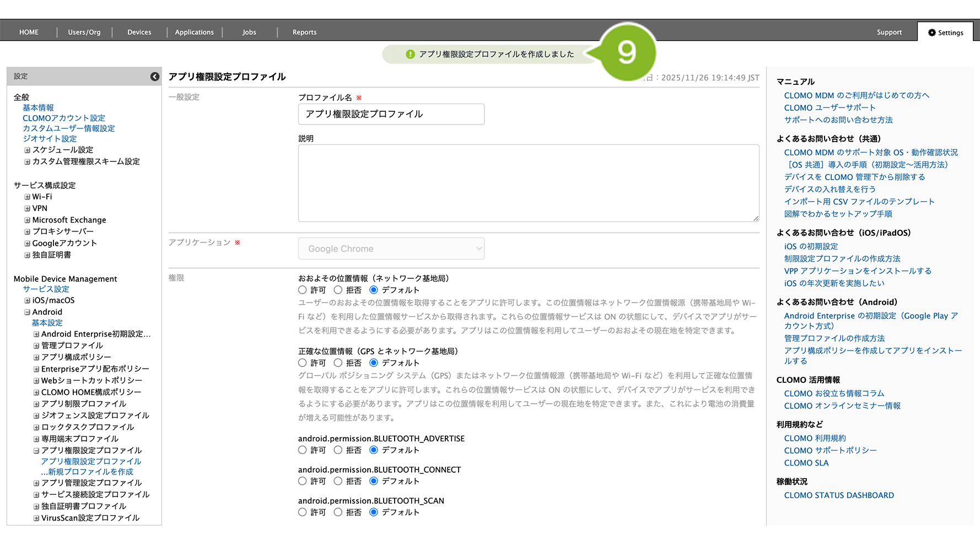This screenshot has height=551, width=980.
Task: Expand the VPN plus icon
Action: click(x=27, y=208)
